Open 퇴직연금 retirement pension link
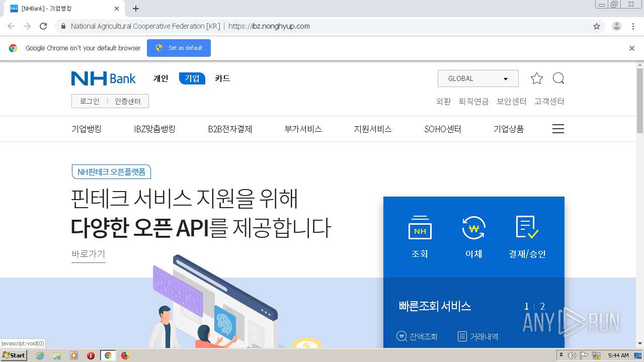 point(473,101)
